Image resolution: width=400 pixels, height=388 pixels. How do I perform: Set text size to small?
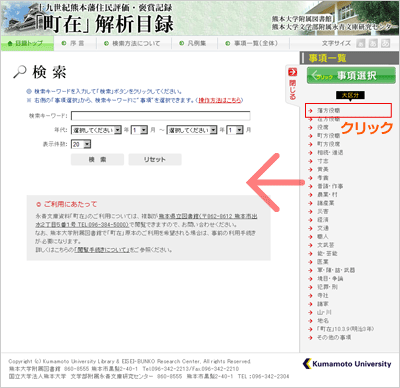tap(361, 43)
